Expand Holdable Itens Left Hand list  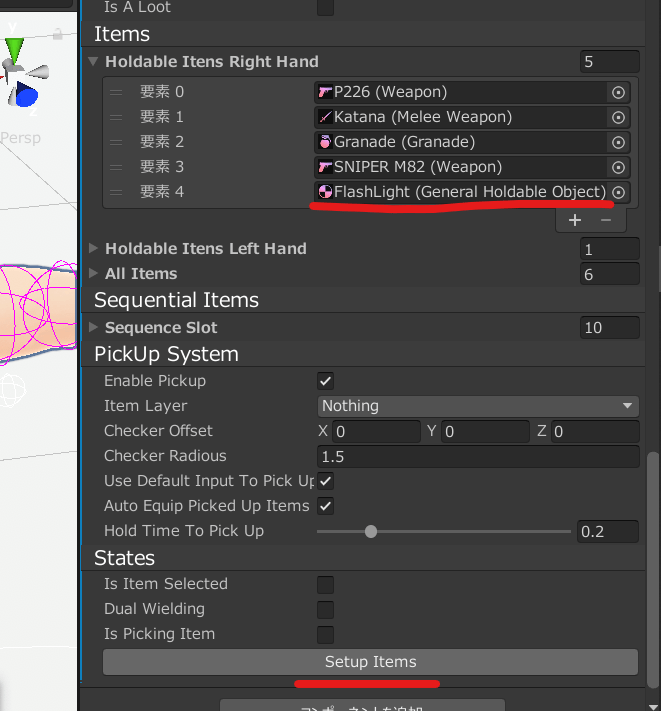pyautogui.click(x=94, y=248)
